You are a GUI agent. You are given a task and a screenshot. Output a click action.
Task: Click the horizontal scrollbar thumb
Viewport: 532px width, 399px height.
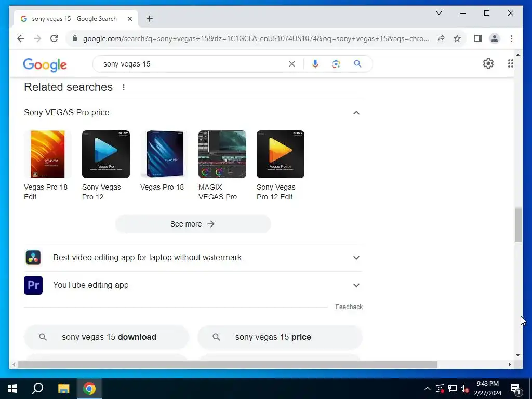228,364
